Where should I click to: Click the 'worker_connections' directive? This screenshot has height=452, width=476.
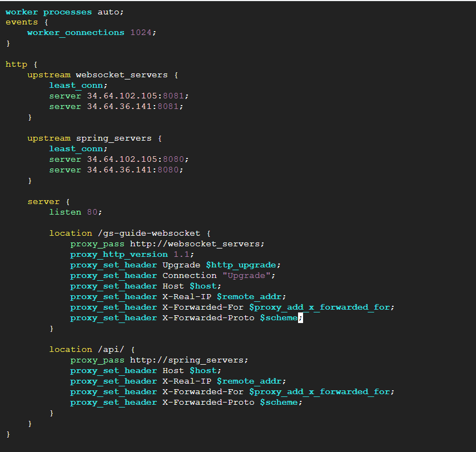pos(76,33)
